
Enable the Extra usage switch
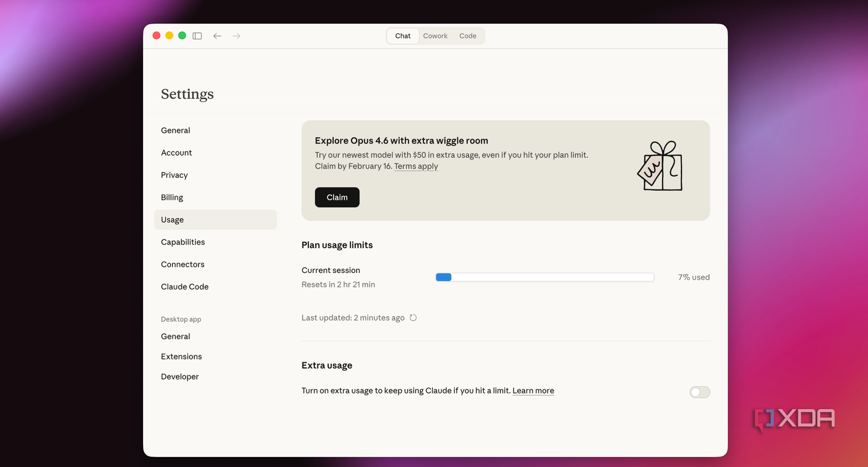700,392
